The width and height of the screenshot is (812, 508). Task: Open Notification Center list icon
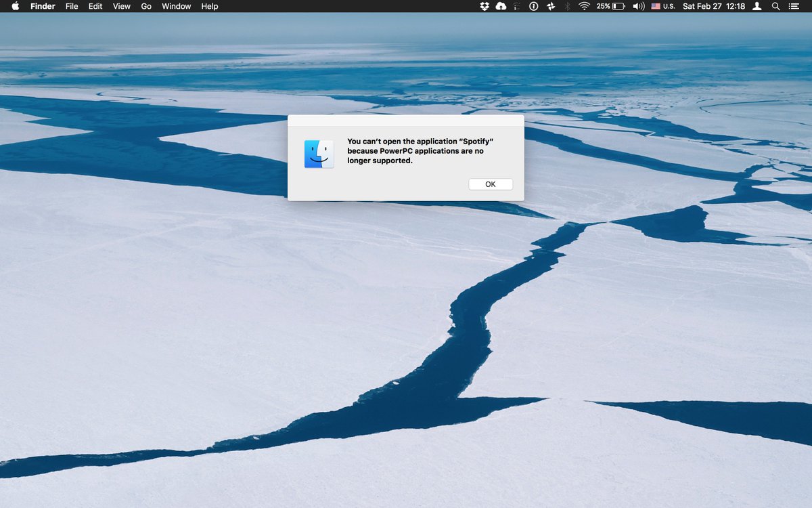(x=794, y=6)
